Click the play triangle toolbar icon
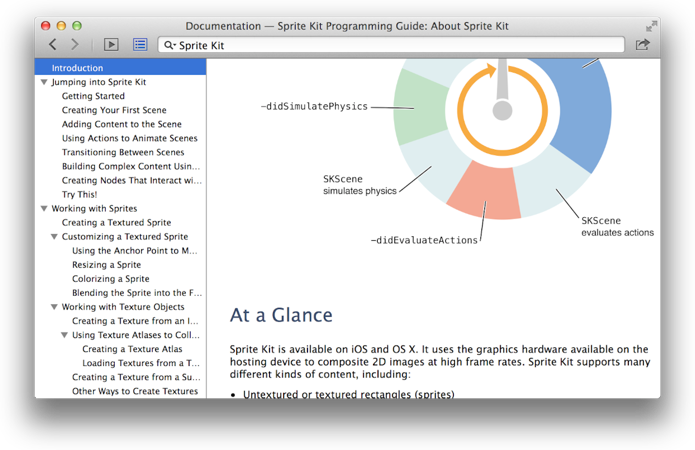This screenshot has height=450, width=695. pyautogui.click(x=111, y=44)
